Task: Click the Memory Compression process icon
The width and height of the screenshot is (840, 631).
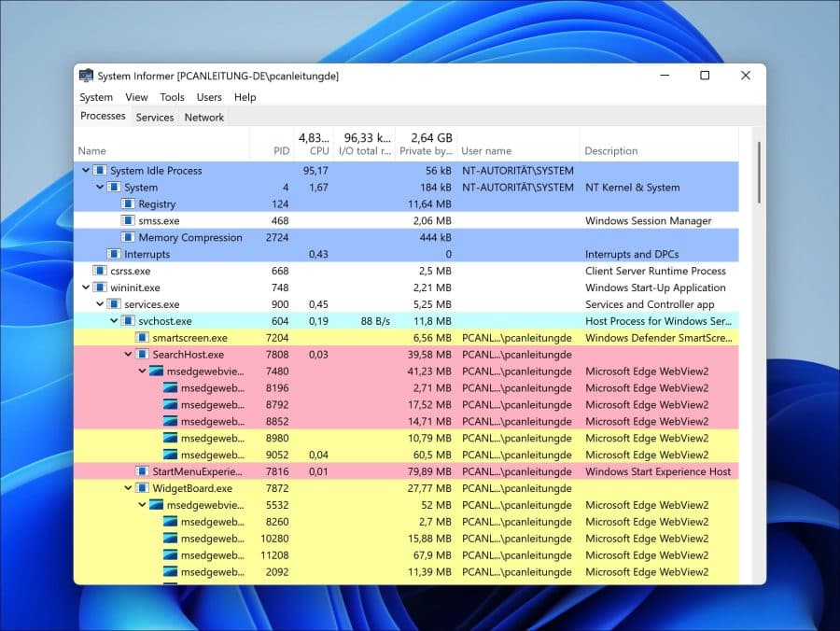Action: pos(129,238)
